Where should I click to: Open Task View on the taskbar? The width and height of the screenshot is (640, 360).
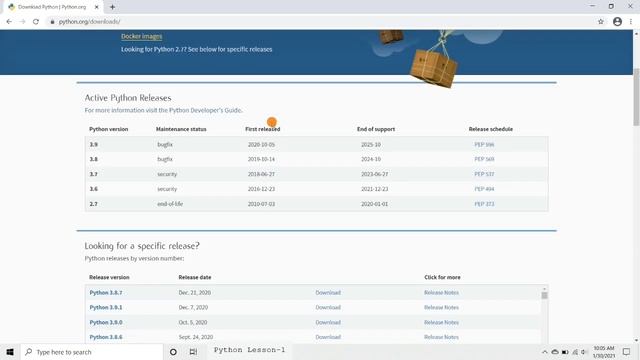[193, 352]
